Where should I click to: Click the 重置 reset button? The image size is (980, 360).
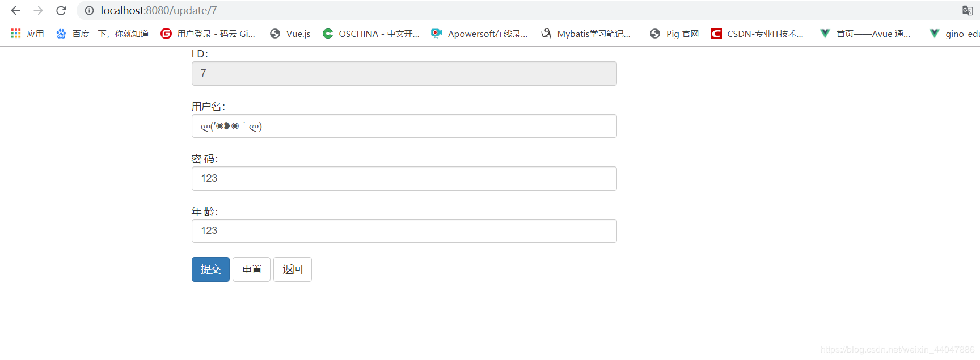point(251,269)
